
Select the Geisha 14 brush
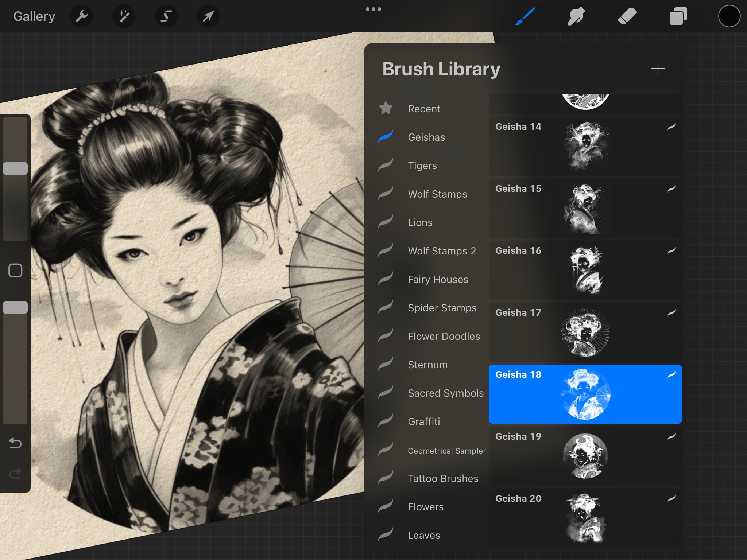coord(585,146)
